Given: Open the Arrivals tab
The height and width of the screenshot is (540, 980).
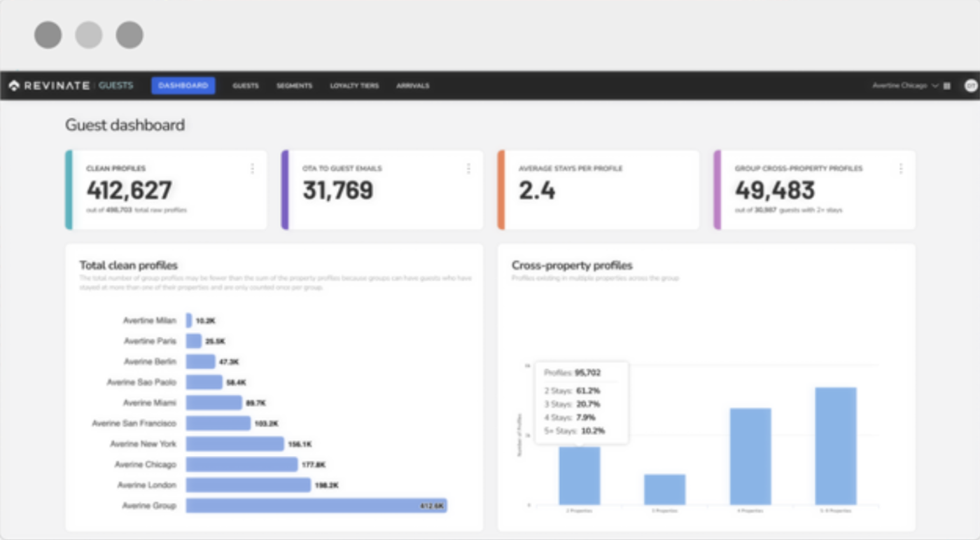Looking at the screenshot, I should point(413,85).
